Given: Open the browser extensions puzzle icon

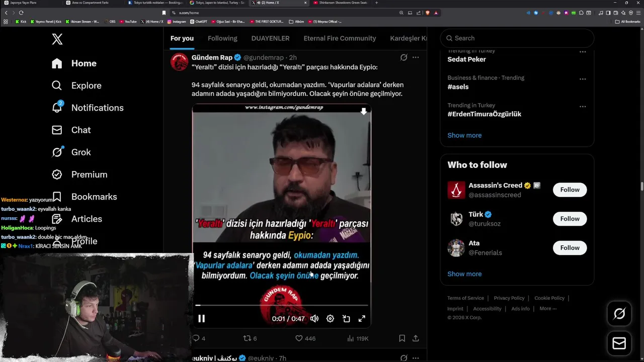Looking at the screenshot, I should [582, 13].
